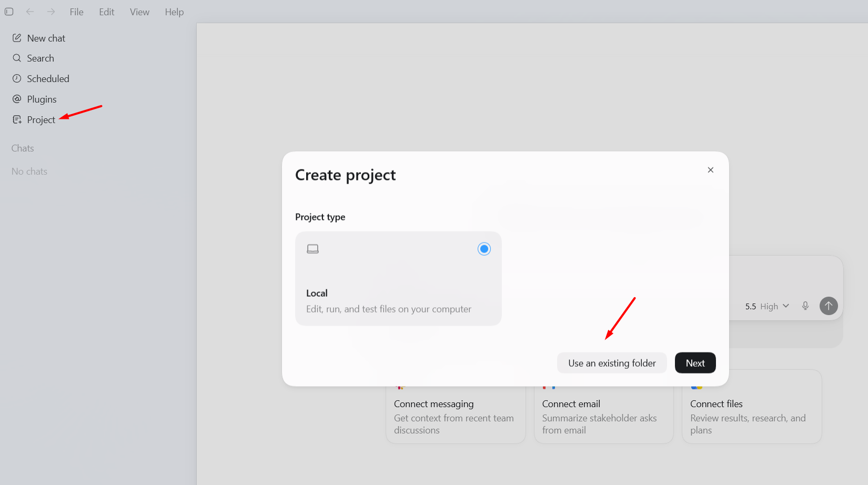Open the Plugins section
The width and height of the screenshot is (868, 485).
coord(42,99)
